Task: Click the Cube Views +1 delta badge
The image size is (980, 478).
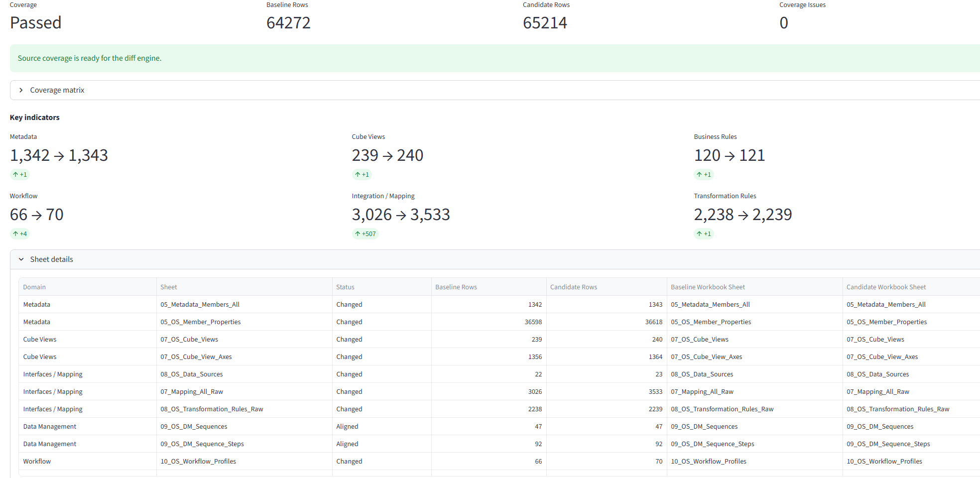Action: click(362, 174)
